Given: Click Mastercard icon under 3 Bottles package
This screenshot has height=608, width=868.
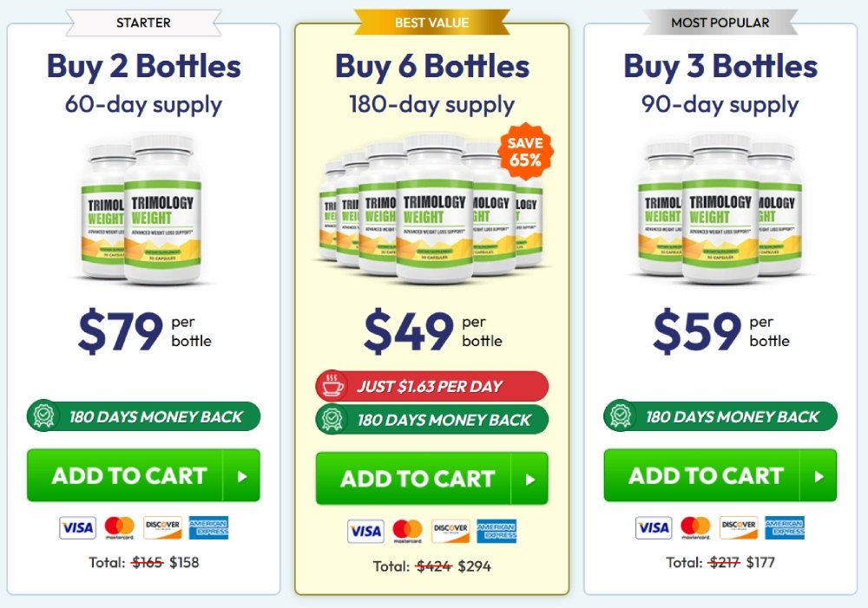Looking at the screenshot, I should pos(695,527).
